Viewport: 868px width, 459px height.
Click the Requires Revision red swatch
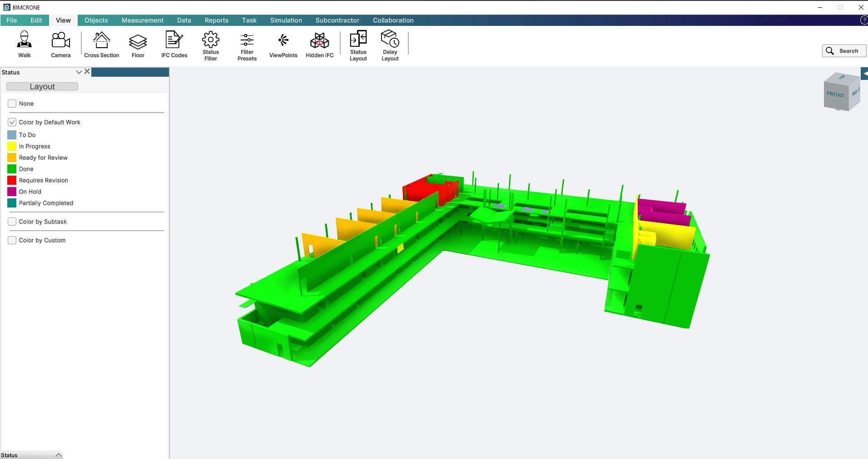click(x=12, y=180)
